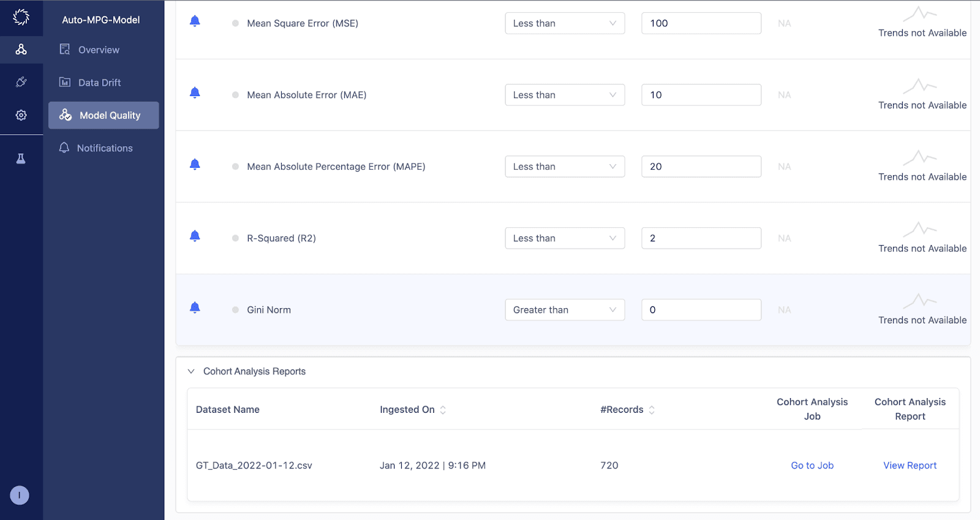Open the user avatar at the bottom left

[20, 495]
